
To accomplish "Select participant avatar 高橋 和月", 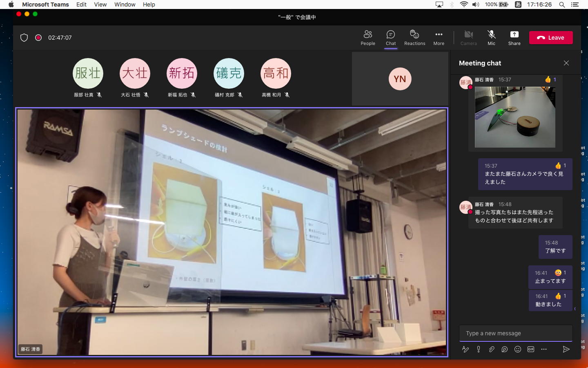I will coord(276,73).
